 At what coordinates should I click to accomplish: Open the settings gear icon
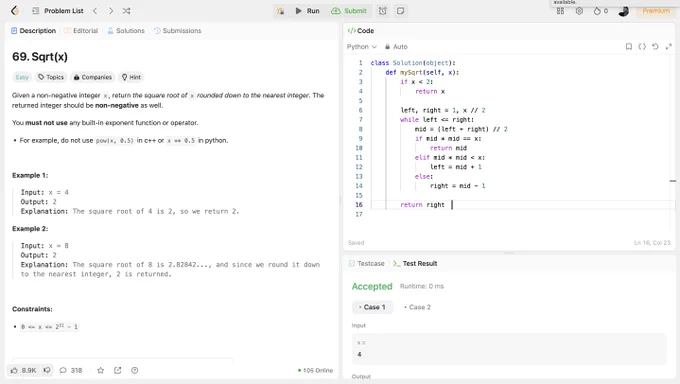tap(579, 11)
